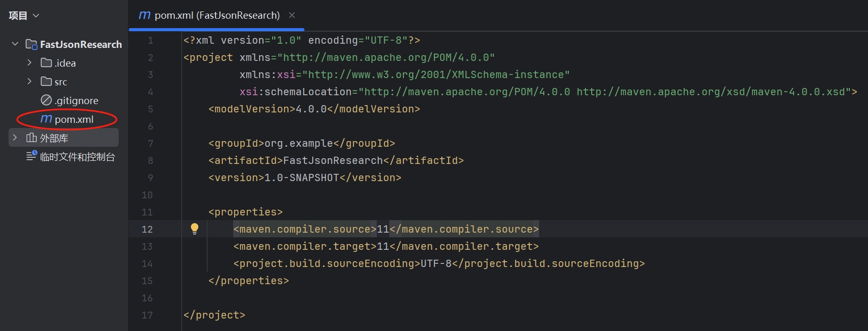Expand the src folder chevron
Viewport: 868px width, 331px height.
[x=30, y=82]
